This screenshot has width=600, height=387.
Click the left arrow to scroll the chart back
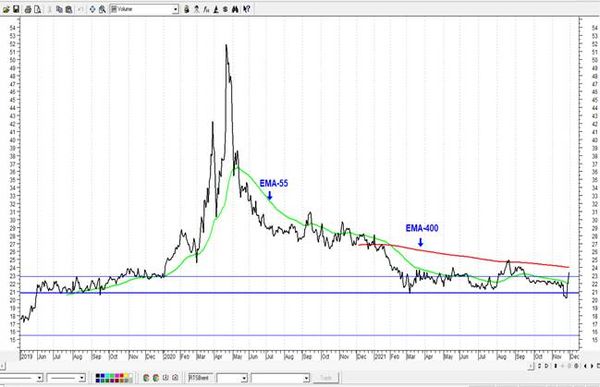(x=585, y=367)
